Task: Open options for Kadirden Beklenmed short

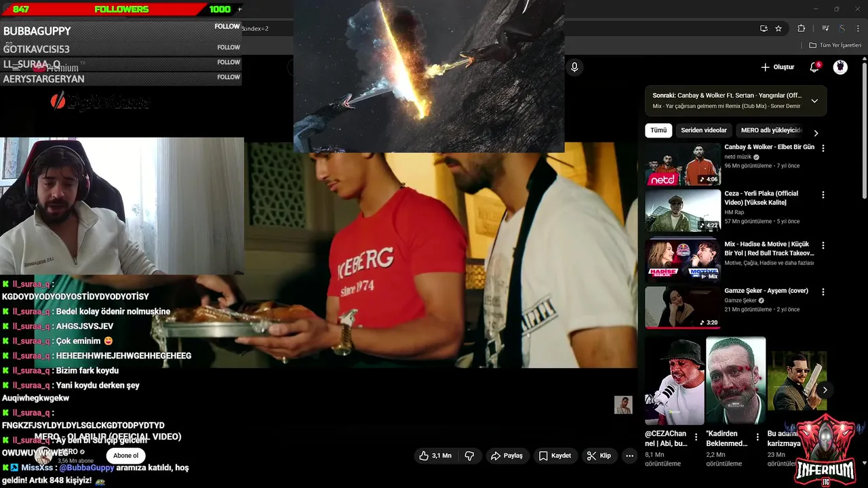Action: (757, 437)
